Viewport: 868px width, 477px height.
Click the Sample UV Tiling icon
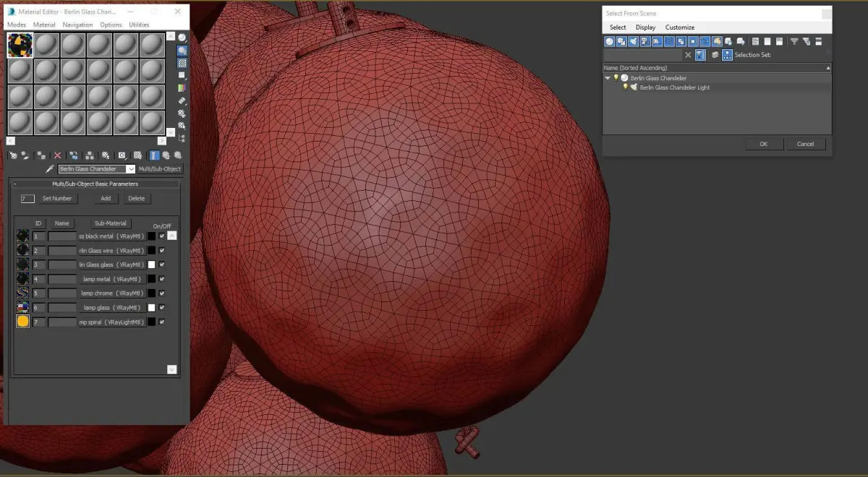coord(182,75)
